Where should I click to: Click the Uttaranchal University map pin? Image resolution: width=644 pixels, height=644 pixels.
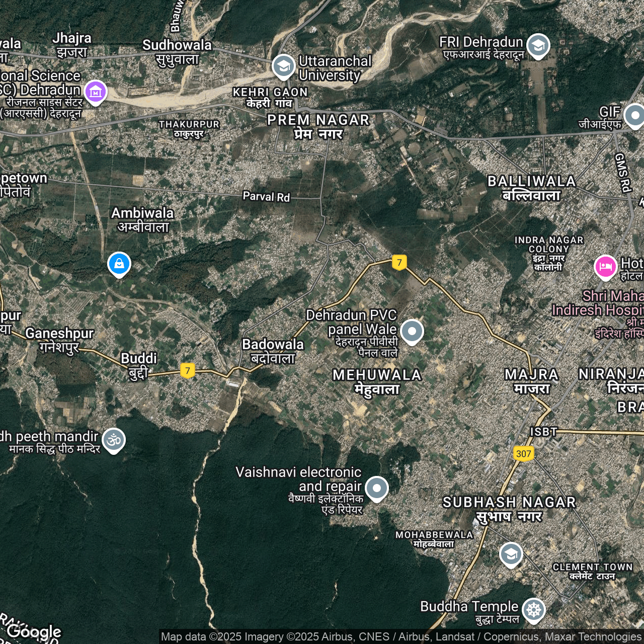283,66
